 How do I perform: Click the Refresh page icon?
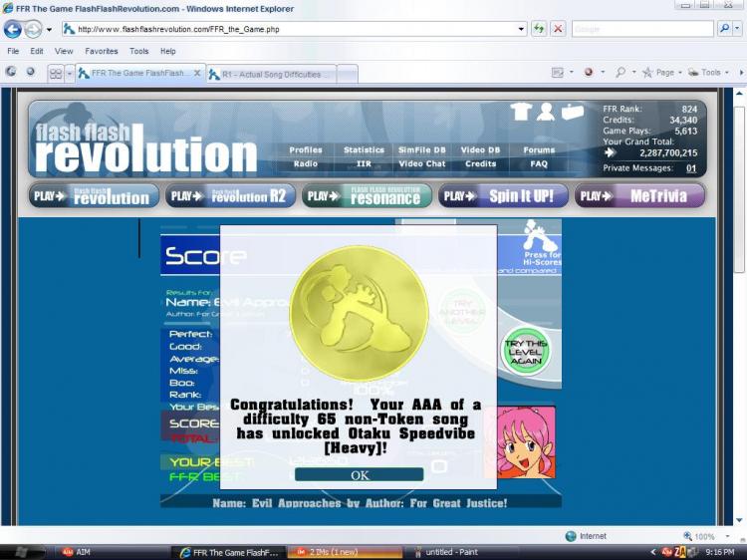(x=539, y=29)
